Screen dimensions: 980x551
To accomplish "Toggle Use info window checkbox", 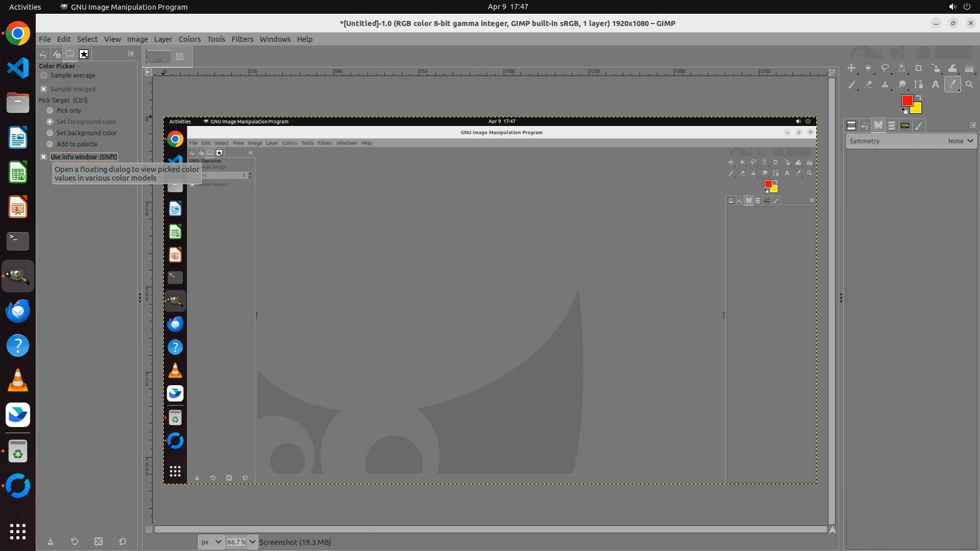I will tap(44, 157).
